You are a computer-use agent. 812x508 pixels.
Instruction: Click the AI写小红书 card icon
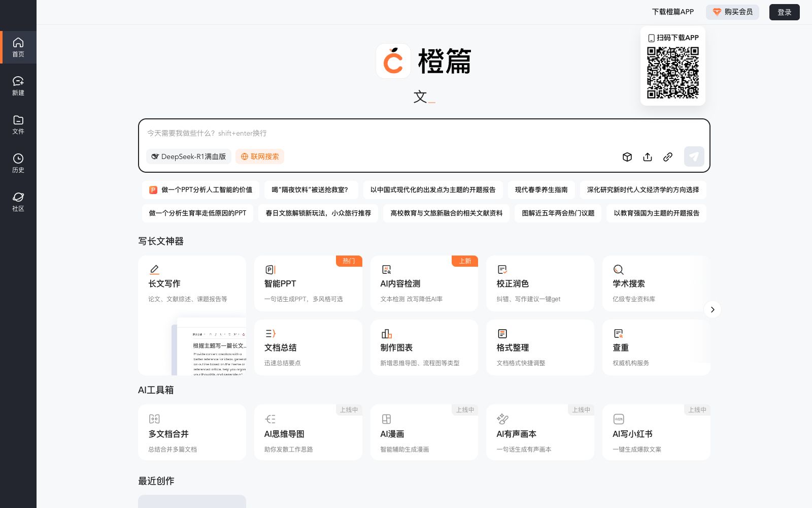pos(619,419)
